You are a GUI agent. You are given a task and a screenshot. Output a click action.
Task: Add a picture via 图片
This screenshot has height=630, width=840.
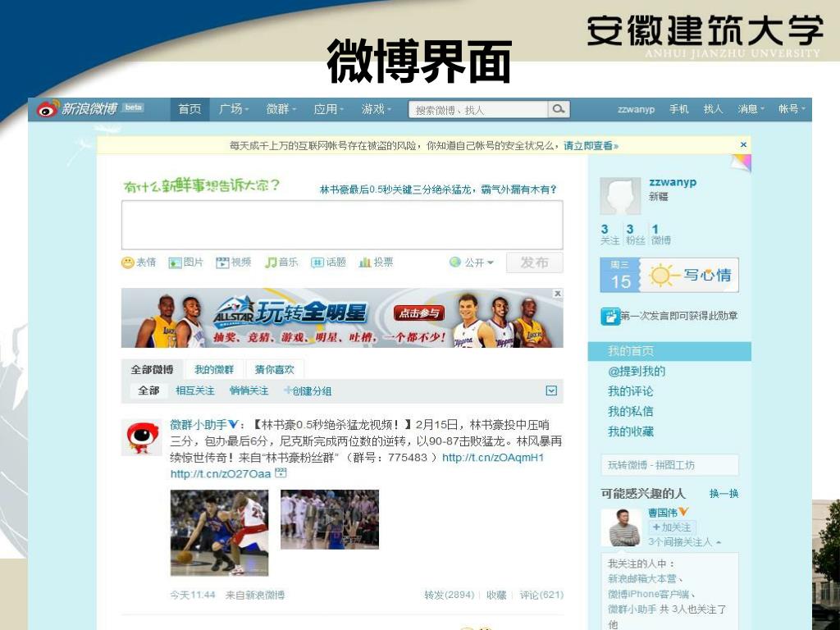pos(186,262)
